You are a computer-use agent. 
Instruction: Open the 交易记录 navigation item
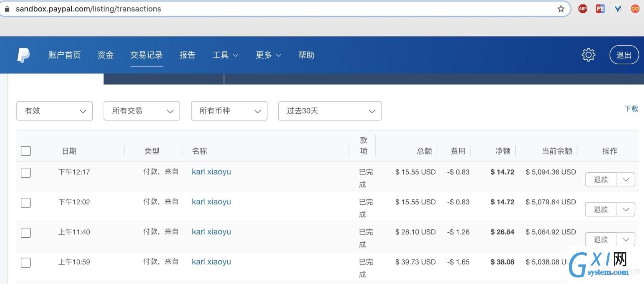coord(146,55)
